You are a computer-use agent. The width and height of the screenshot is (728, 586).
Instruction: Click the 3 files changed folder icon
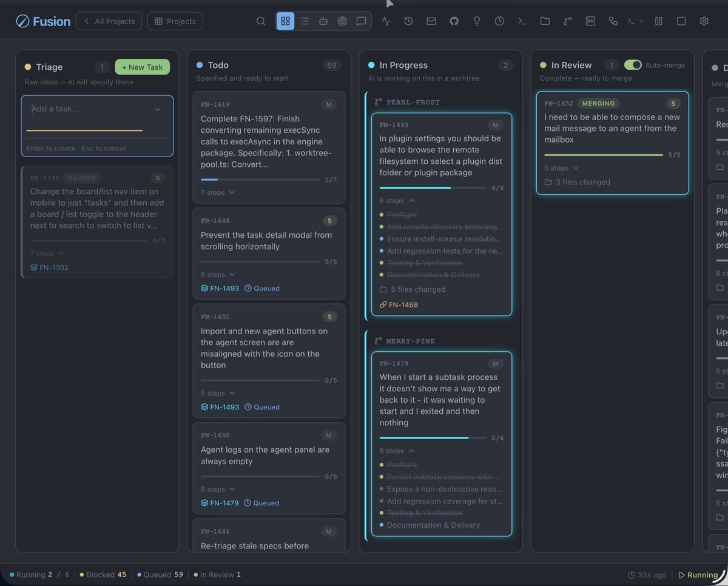coord(548,182)
